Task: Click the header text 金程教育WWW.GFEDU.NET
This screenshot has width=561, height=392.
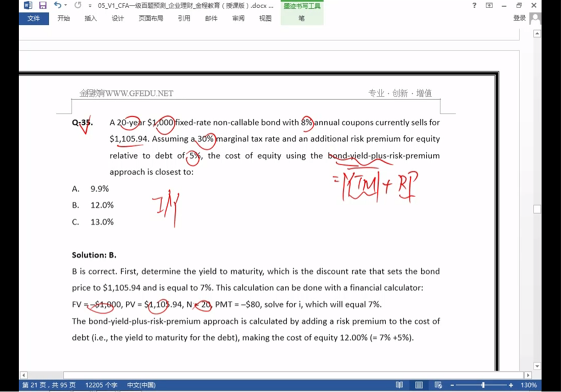Action: click(x=127, y=94)
